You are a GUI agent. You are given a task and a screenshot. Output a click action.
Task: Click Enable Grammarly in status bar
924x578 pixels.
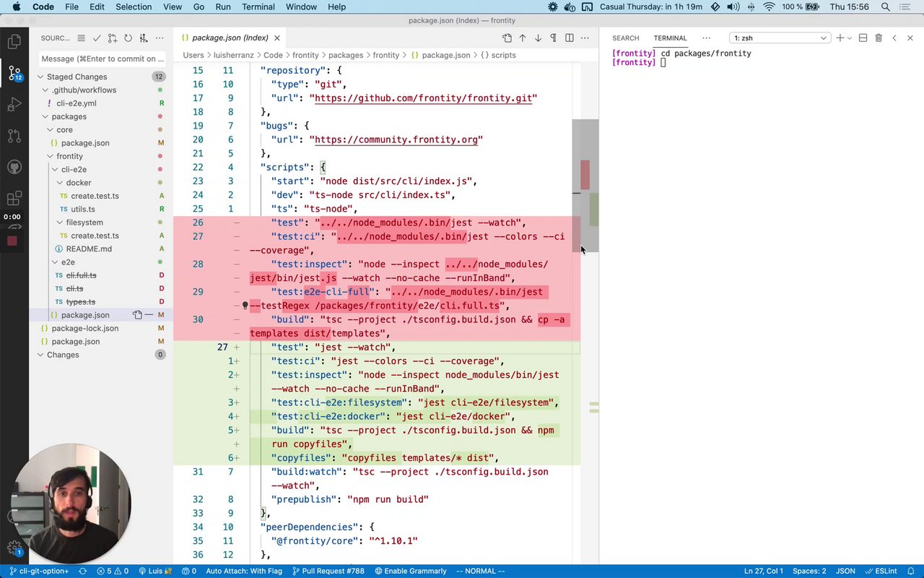click(x=410, y=571)
